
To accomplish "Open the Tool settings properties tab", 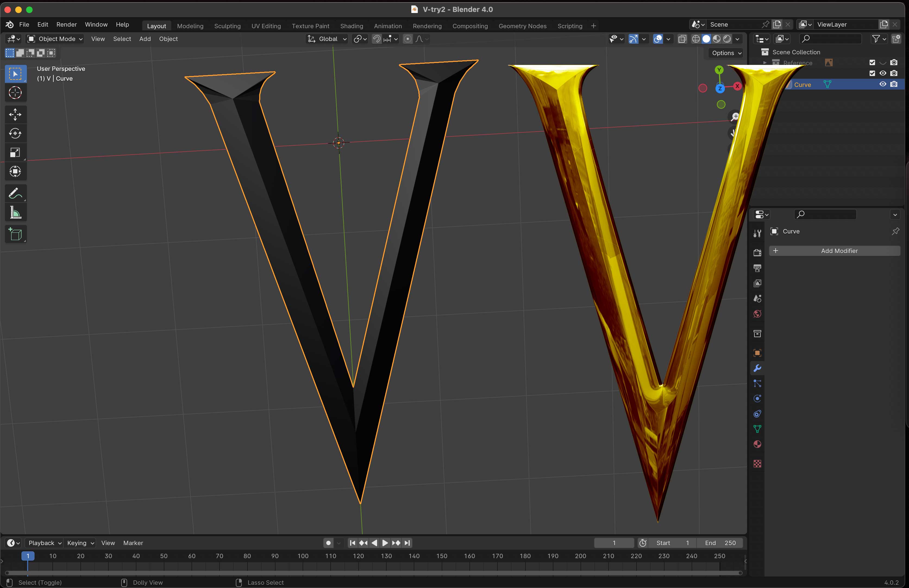I will point(757,233).
